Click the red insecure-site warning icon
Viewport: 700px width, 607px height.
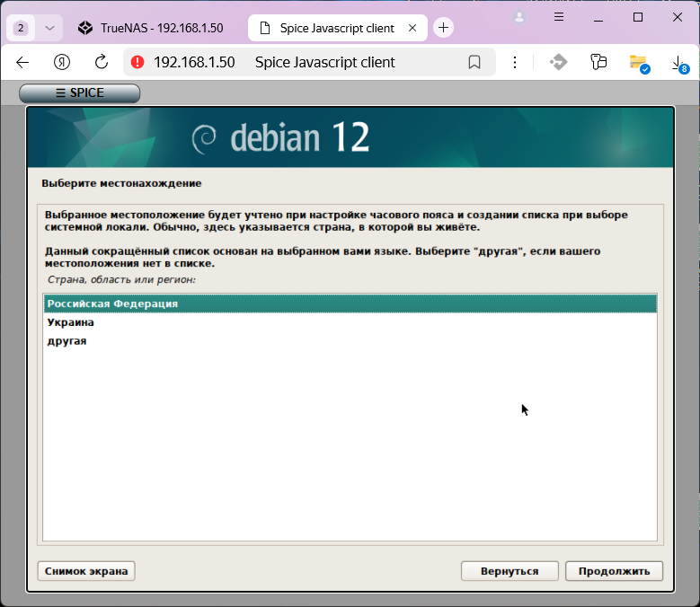[x=137, y=62]
